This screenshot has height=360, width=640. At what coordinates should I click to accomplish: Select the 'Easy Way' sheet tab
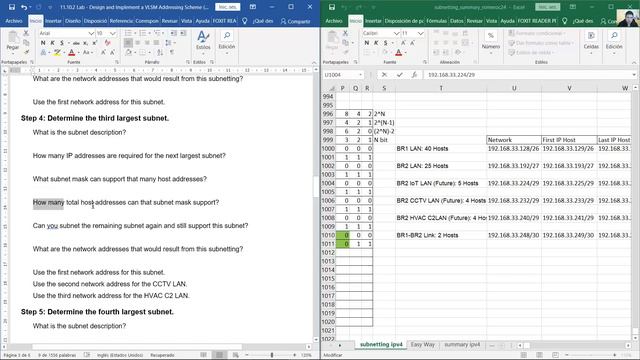coord(422,344)
